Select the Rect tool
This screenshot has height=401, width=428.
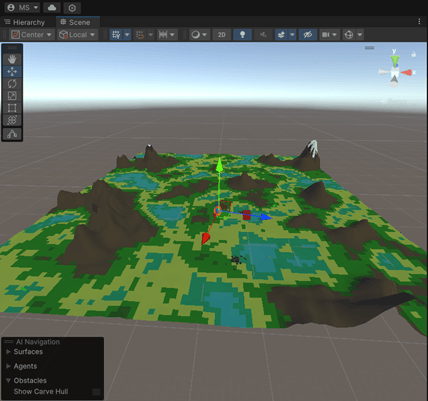point(12,108)
